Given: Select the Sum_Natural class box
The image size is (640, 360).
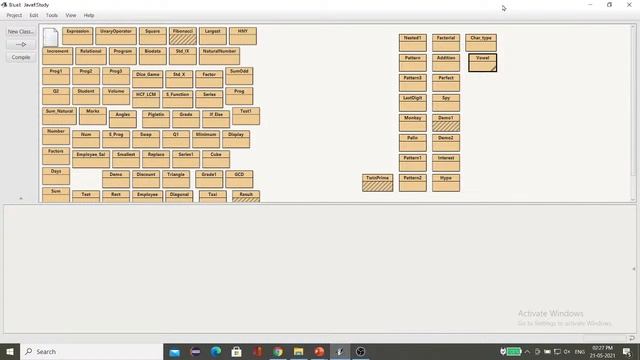Looking at the screenshot, I should (x=59, y=116).
